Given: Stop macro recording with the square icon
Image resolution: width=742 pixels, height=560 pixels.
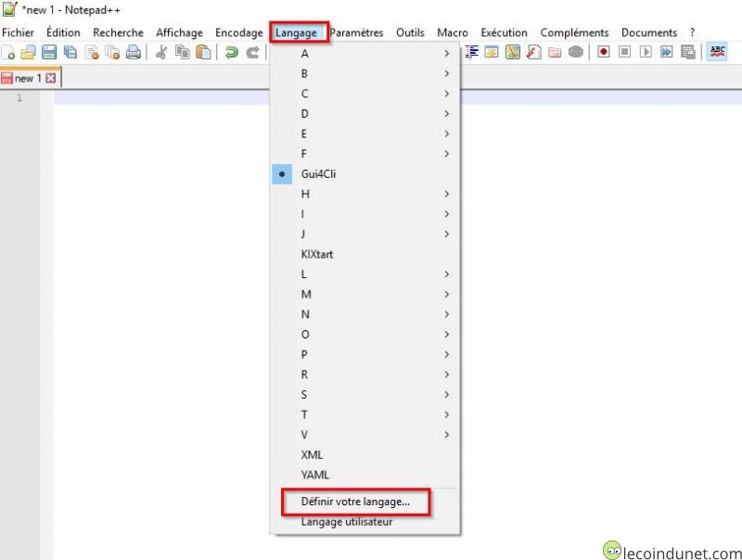Looking at the screenshot, I should 624,52.
